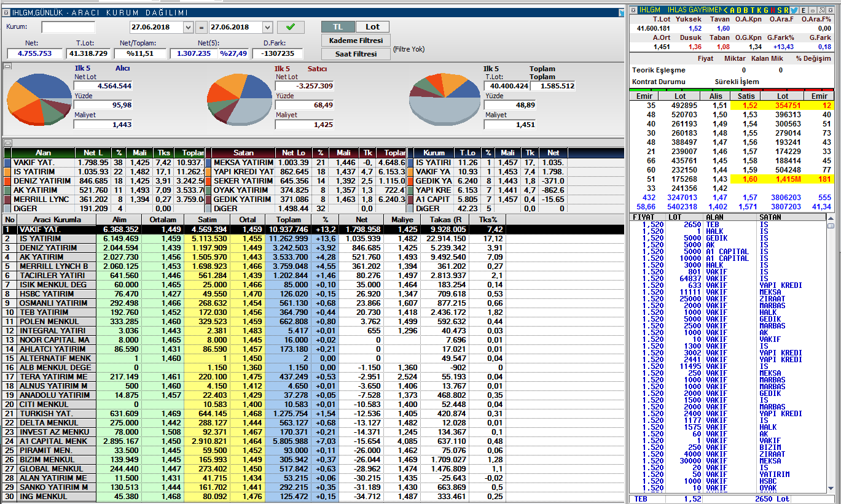Click the yellow 'T' letter icon in IHLGM title bar
The height and width of the screenshot is (504, 841).
[753, 10]
